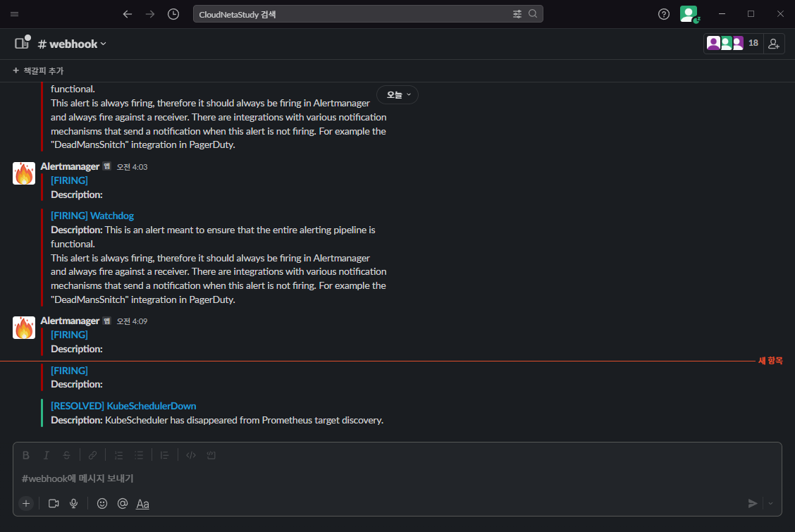795x532 pixels.
Task: Open the #webhook channel details dropdown
Action: 73,44
